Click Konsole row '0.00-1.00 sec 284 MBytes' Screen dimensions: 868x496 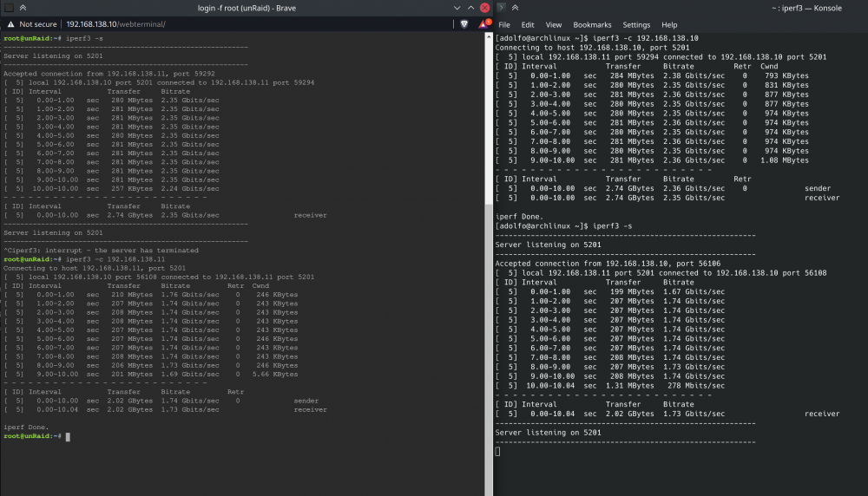(652, 75)
